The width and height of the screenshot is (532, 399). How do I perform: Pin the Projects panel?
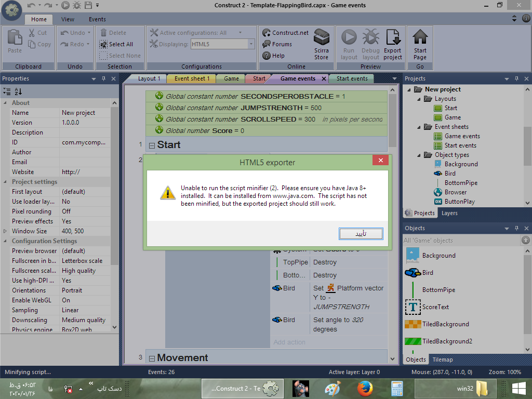pos(516,79)
